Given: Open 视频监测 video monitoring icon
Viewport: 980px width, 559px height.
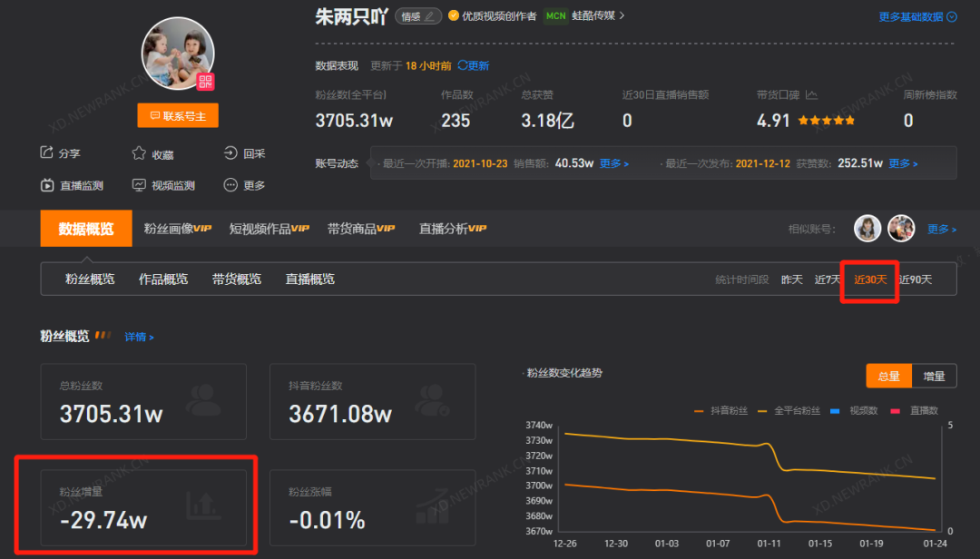Looking at the screenshot, I should click(x=138, y=184).
